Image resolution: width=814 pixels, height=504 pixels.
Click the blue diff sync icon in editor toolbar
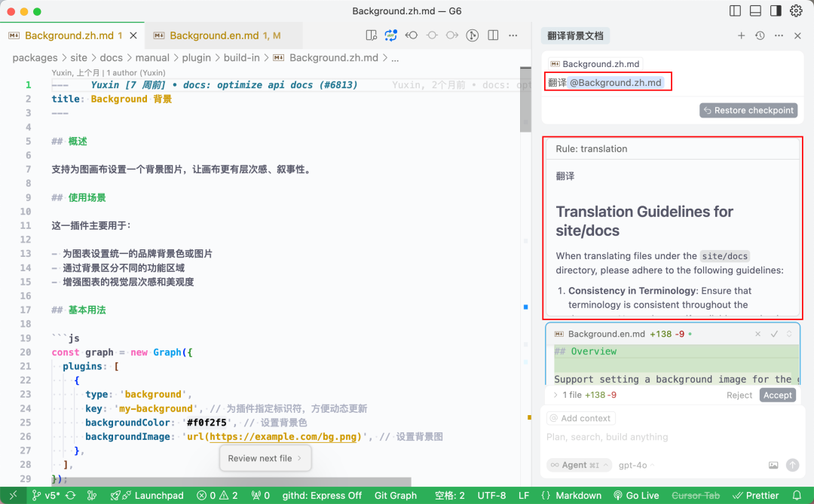(391, 35)
